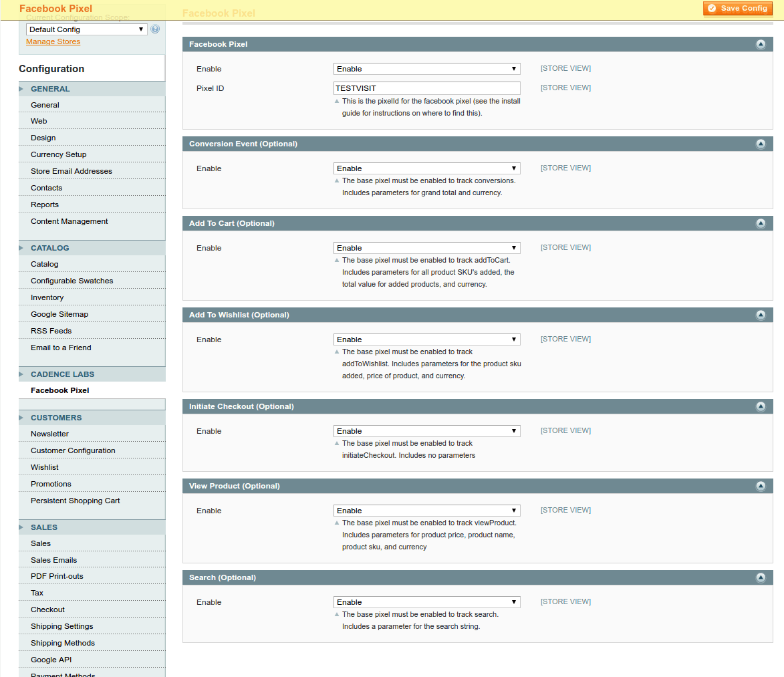Viewport: 784px width, 677px height.
Task: Open Facebook Pixel Enable dropdown
Action: (x=426, y=68)
